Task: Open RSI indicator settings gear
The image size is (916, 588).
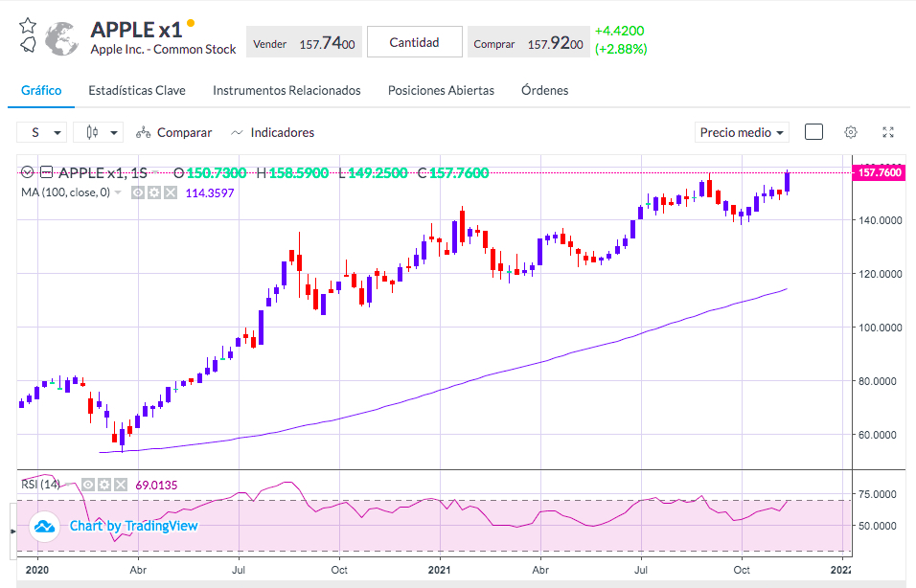Action: (104, 485)
